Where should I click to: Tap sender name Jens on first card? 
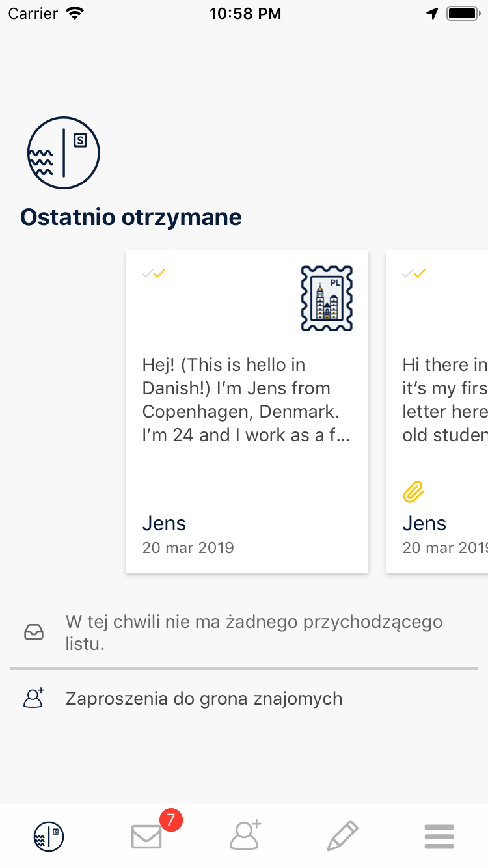(164, 523)
